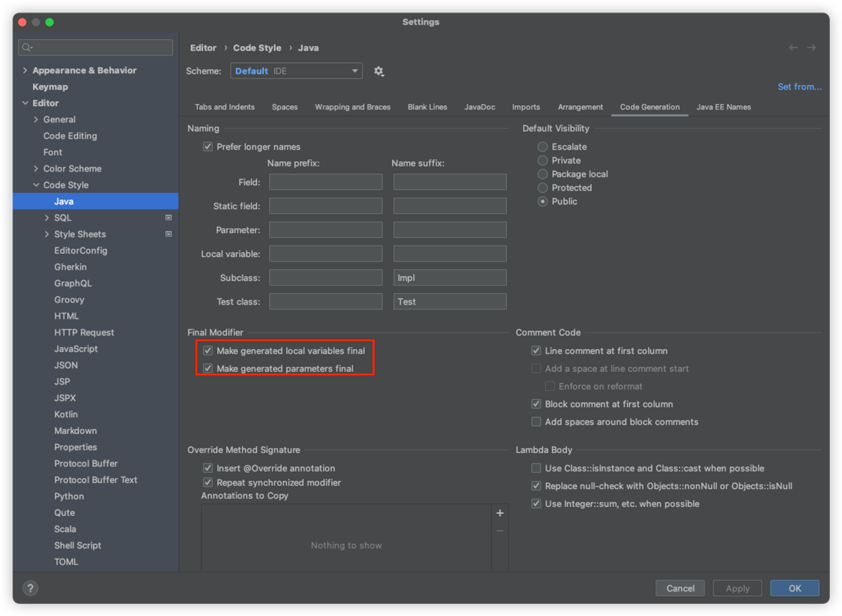Click the Cancel button
Image resolution: width=842 pixels, height=616 pixels.
[x=680, y=588]
